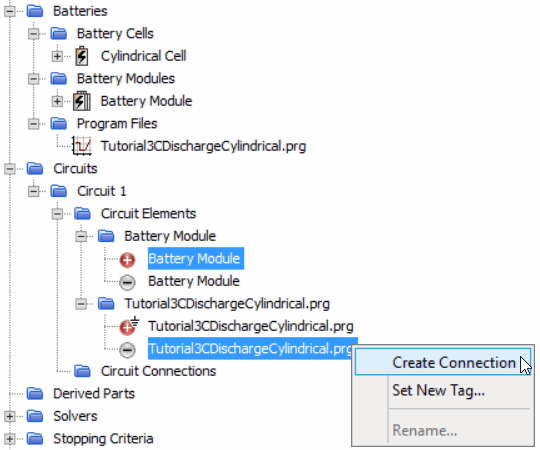Click the red positive terminal icon of Battery Module
Screen dimensions: 540x450
[x=127, y=260]
